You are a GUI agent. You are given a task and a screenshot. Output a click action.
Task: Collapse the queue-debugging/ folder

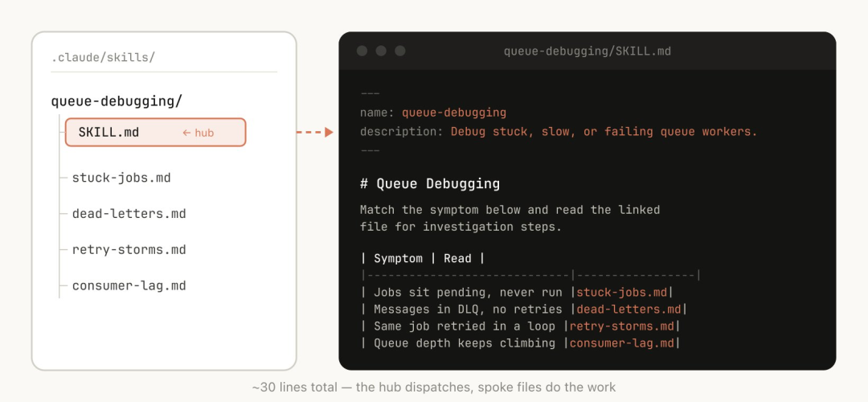(x=117, y=101)
